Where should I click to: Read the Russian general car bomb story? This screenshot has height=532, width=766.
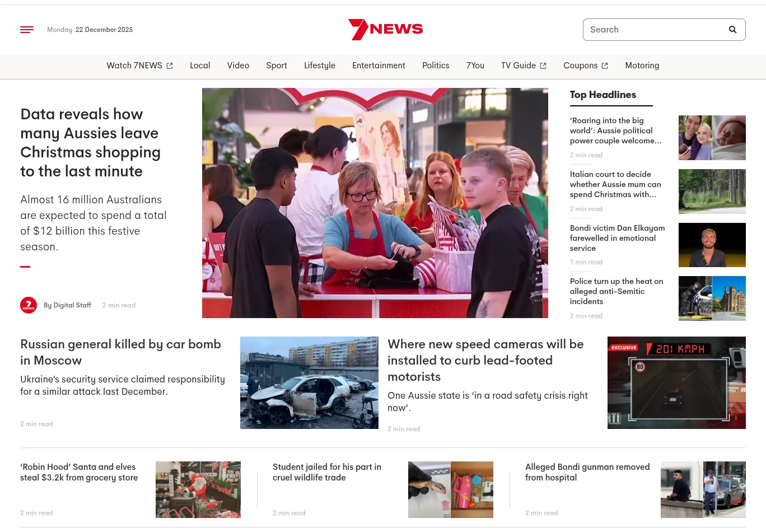click(x=120, y=352)
